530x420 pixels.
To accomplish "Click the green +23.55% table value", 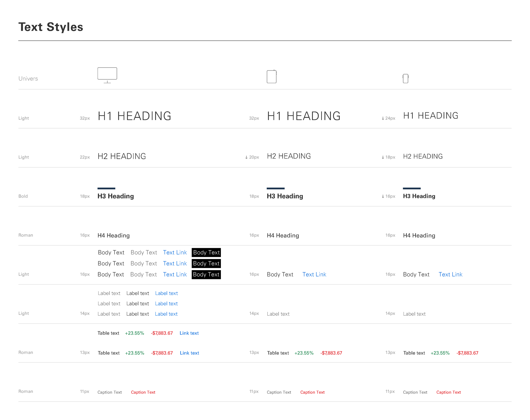I will [134, 333].
